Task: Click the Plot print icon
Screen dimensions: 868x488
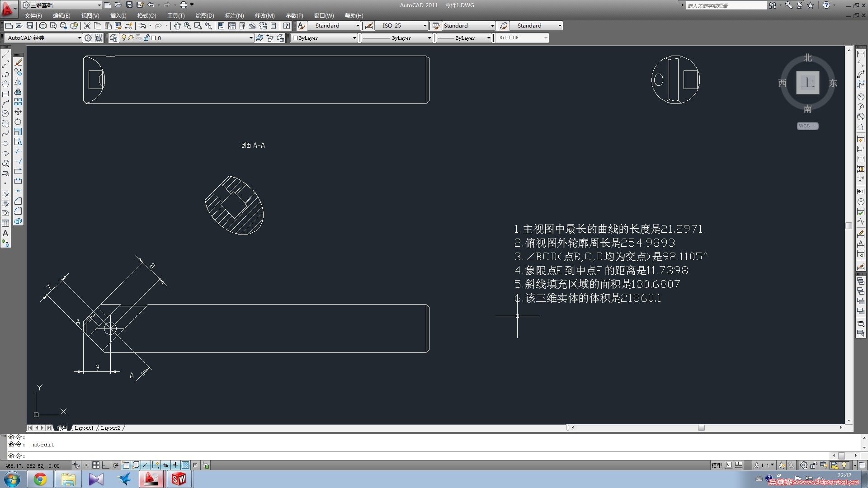Action: coord(42,26)
